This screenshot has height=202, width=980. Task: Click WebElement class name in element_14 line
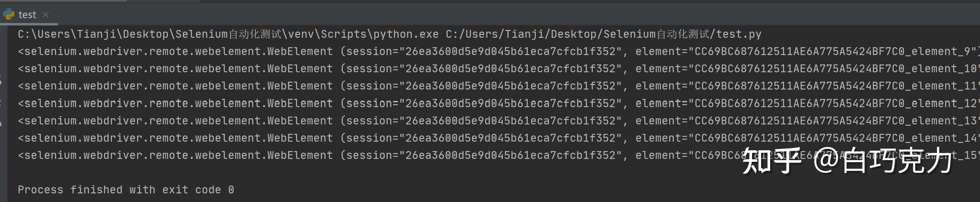point(300,138)
